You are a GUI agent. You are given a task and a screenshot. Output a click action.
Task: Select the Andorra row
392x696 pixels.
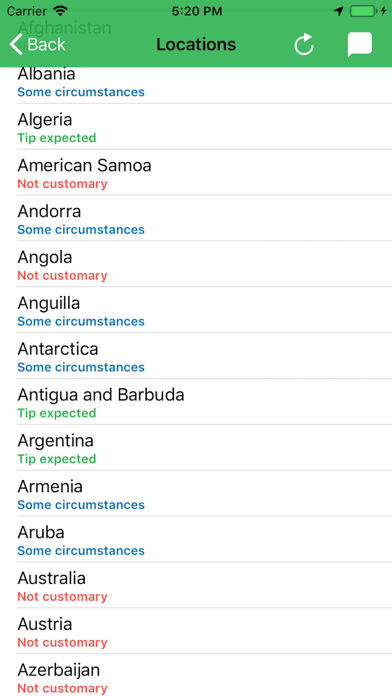pyautogui.click(x=204, y=218)
